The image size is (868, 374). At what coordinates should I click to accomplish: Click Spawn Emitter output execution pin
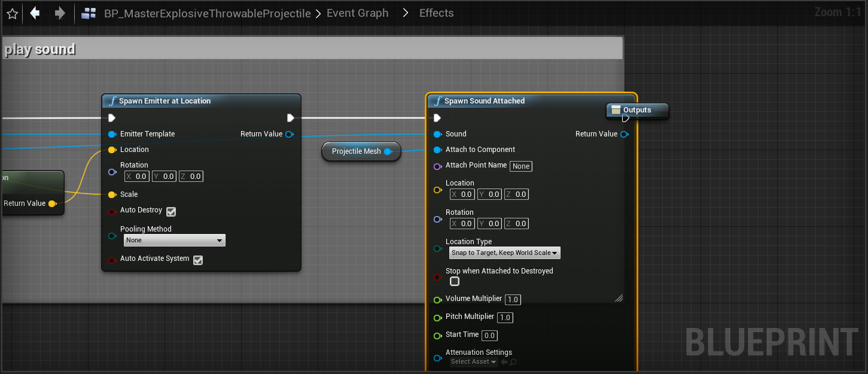click(x=290, y=118)
